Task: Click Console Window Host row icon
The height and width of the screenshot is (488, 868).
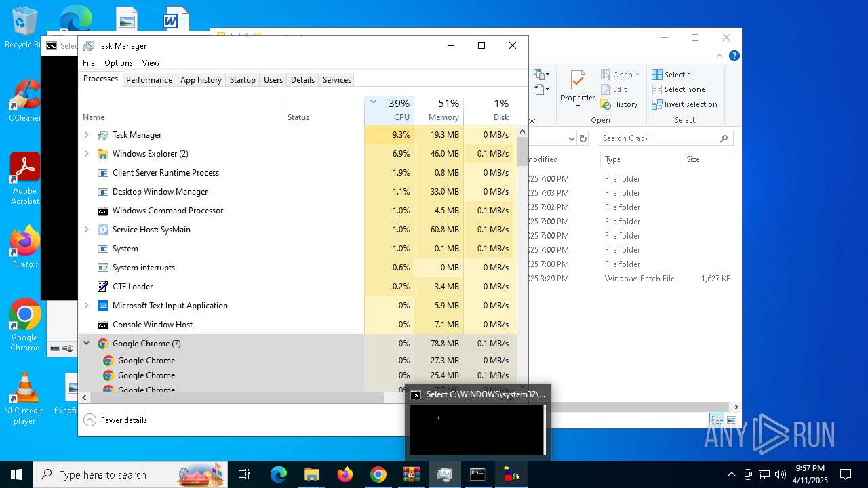Action: pos(103,325)
